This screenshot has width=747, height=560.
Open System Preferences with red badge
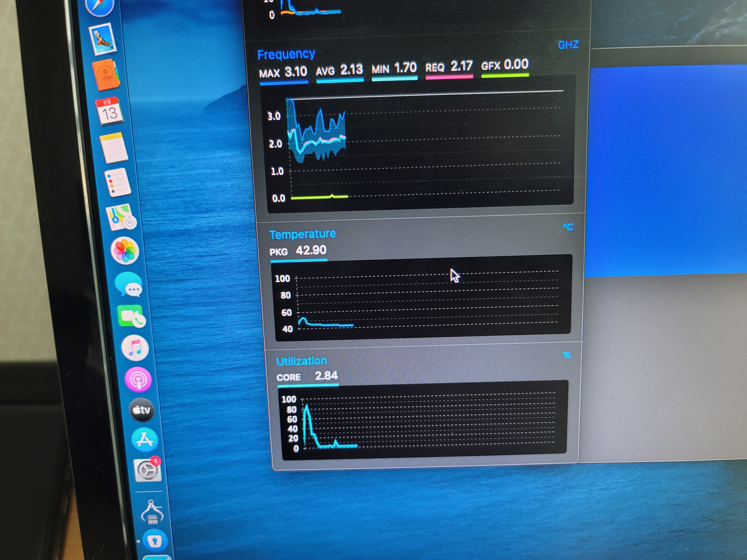click(148, 470)
